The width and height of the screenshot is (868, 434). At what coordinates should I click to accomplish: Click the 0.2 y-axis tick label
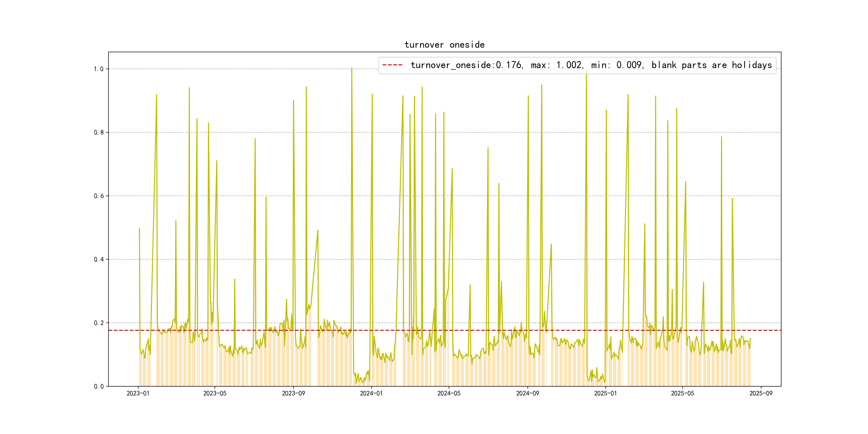coord(98,323)
